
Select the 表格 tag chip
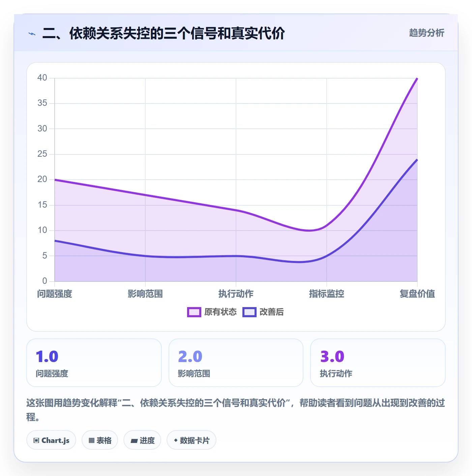100,440
